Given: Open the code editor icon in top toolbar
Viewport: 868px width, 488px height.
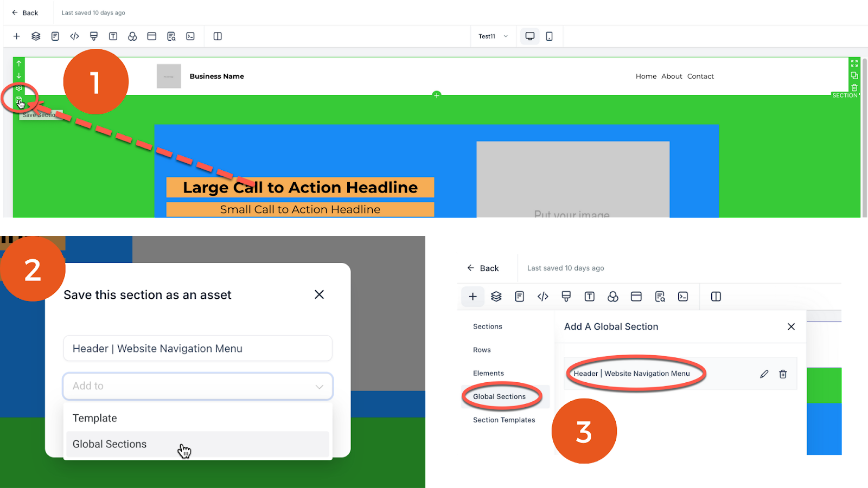Looking at the screenshot, I should [x=74, y=36].
